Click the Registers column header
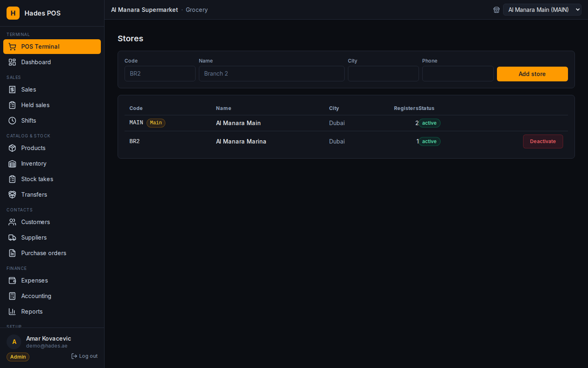The height and width of the screenshot is (368, 588). [406, 108]
